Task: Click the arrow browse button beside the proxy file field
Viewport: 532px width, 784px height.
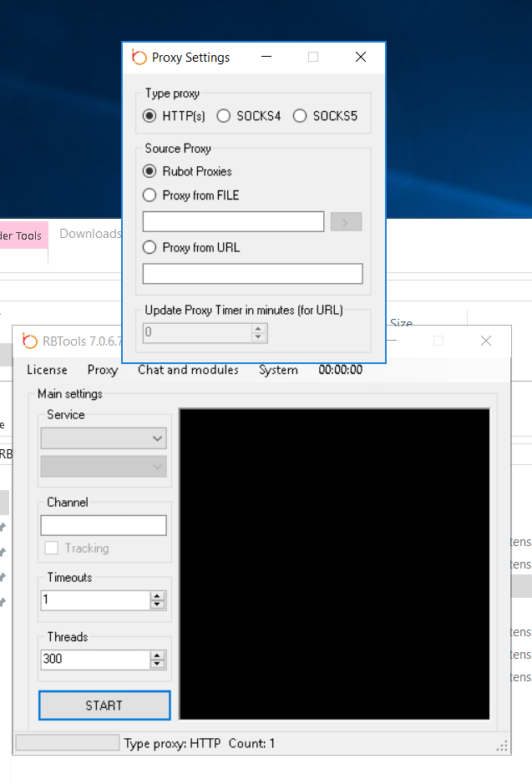Action: point(347,221)
